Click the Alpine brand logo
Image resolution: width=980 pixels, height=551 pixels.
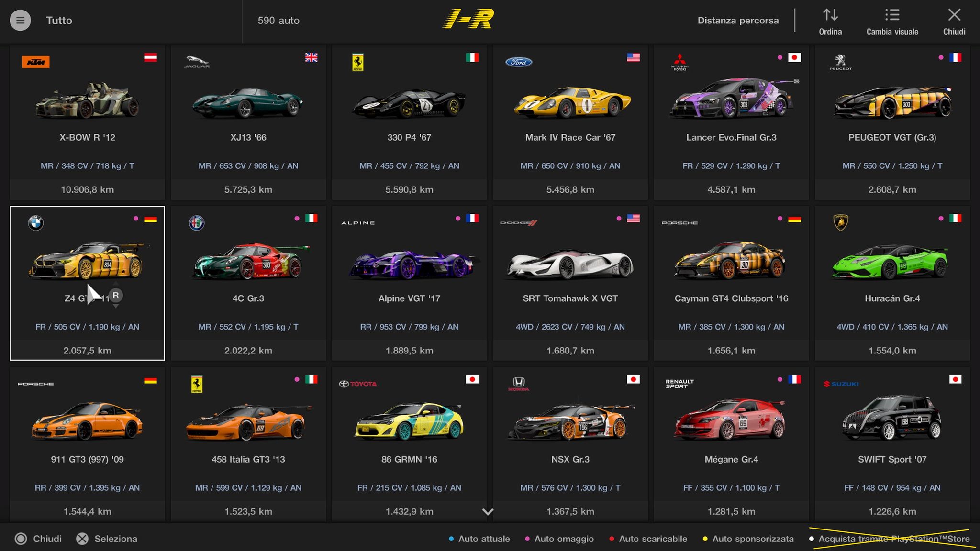(358, 223)
